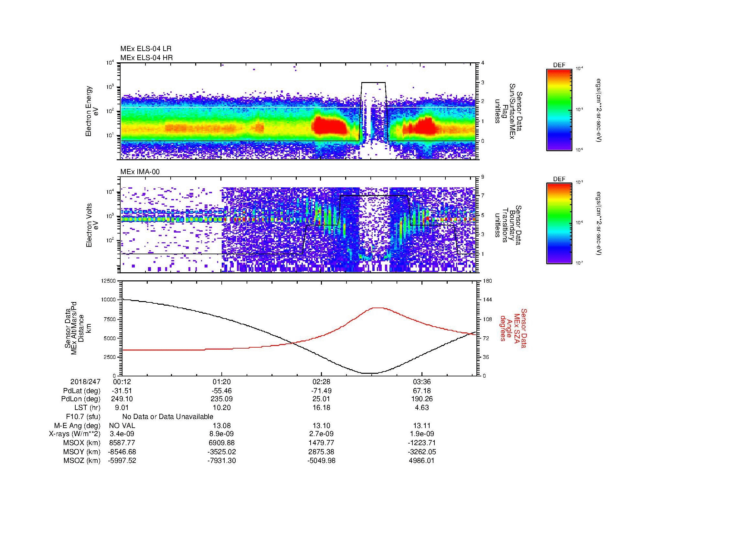Click the '2018/247' date label
Screen dimensions: 756x534
coord(85,382)
